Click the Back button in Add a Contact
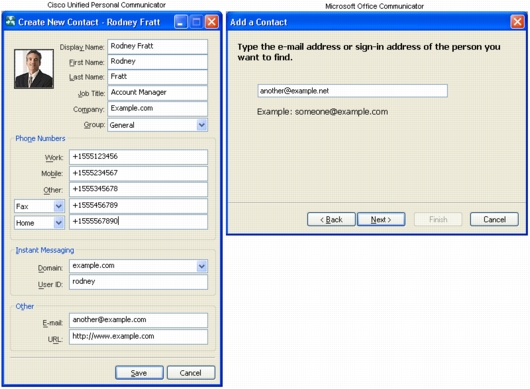The image size is (530, 389). (331, 220)
